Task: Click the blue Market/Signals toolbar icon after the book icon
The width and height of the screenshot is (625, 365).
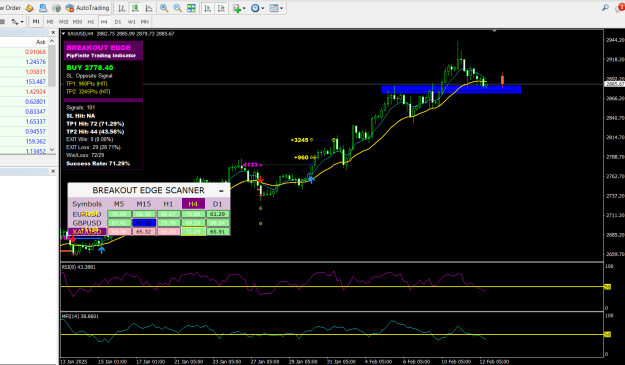Action: (x=43, y=8)
